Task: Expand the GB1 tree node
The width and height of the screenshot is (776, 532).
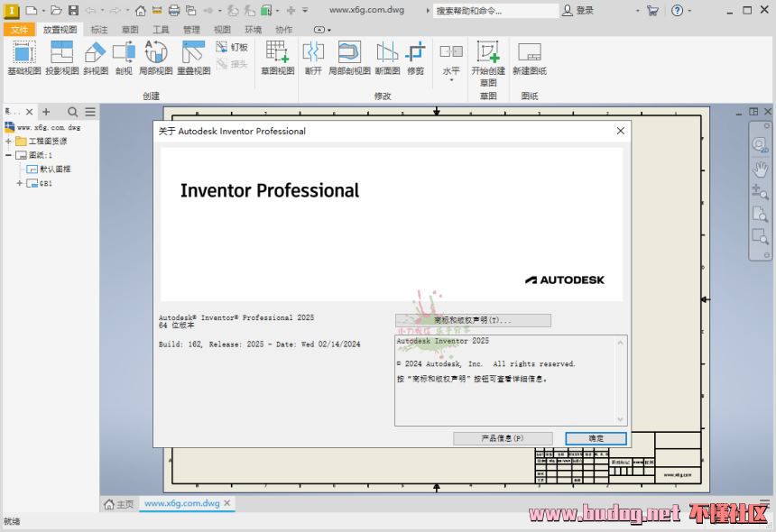Action: [x=19, y=183]
